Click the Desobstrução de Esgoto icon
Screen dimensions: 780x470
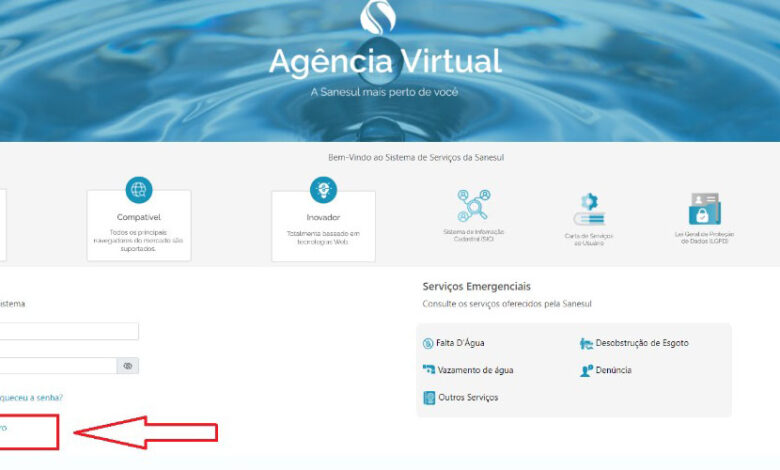pos(586,343)
